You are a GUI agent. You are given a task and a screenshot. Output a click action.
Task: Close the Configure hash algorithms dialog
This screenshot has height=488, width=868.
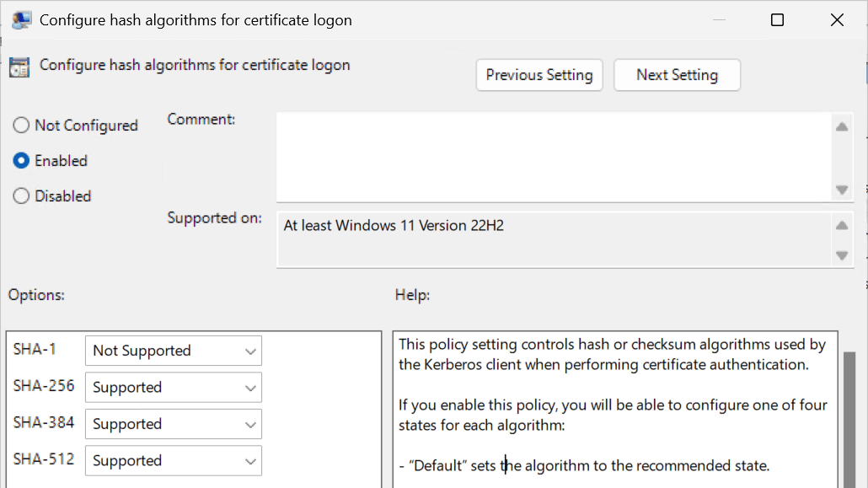pyautogui.click(x=837, y=20)
